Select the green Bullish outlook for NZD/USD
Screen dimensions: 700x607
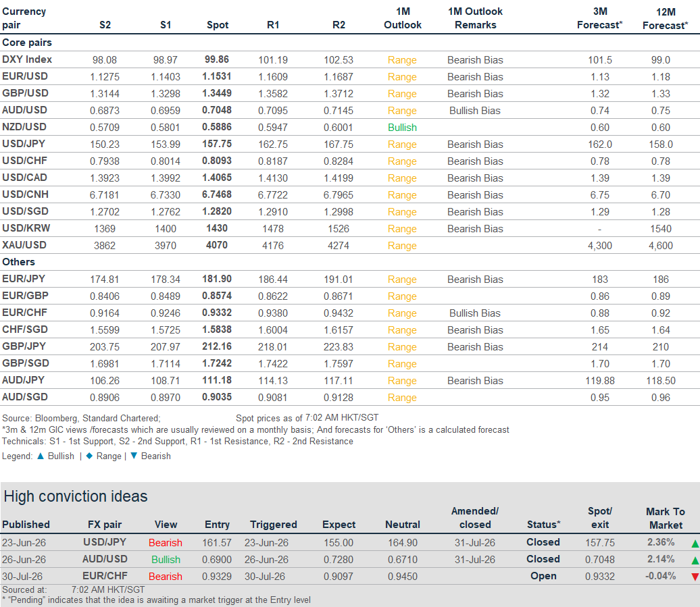click(x=402, y=128)
